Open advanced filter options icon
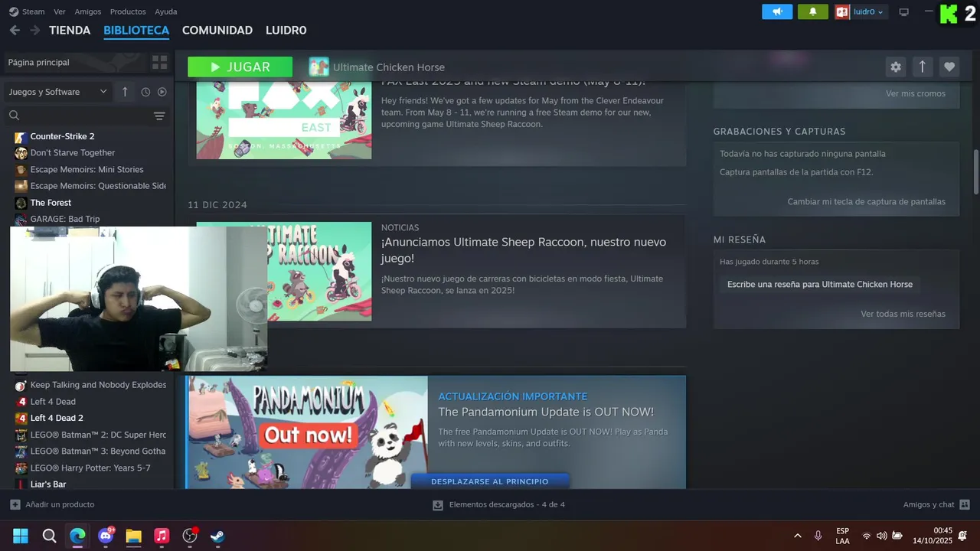This screenshot has height=551, width=980. tap(159, 116)
